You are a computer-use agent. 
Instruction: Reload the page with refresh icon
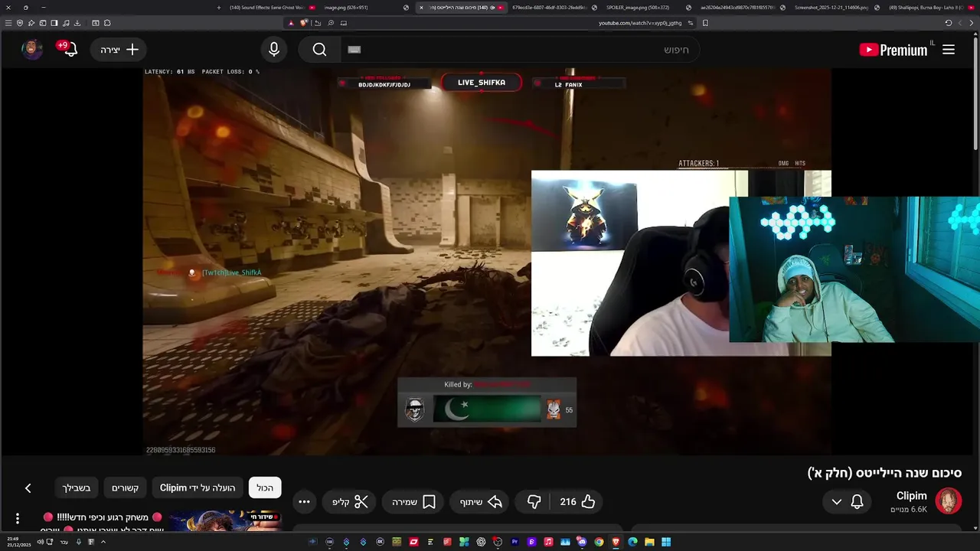[948, 23]
